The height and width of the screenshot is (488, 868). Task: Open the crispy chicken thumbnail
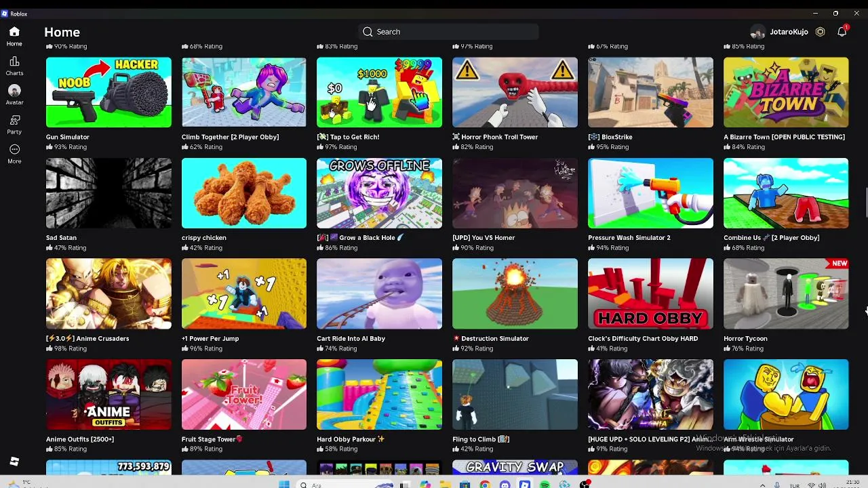coord(244,193)
